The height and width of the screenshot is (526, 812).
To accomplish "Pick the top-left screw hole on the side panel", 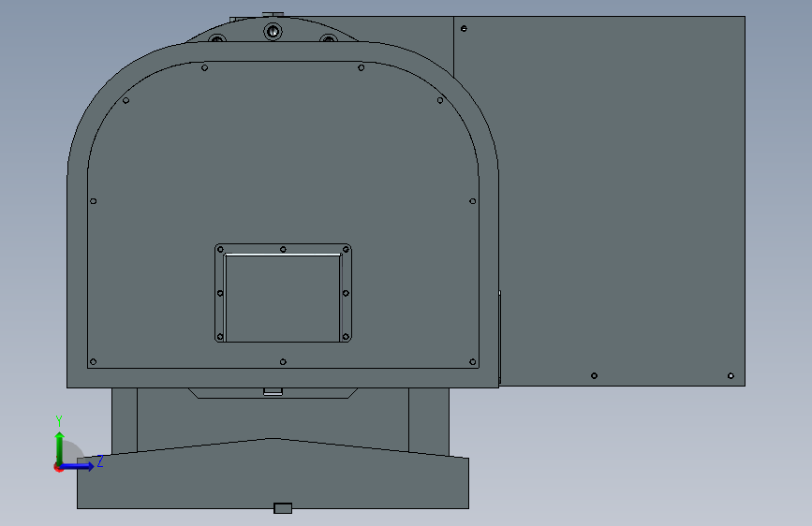I will [464, 28].
